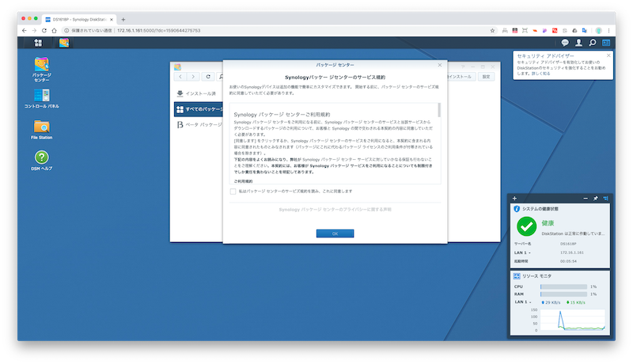The image size is (633, 364).
Task: Open the DSM search magnifier icon
Action: tap(592, 43)
